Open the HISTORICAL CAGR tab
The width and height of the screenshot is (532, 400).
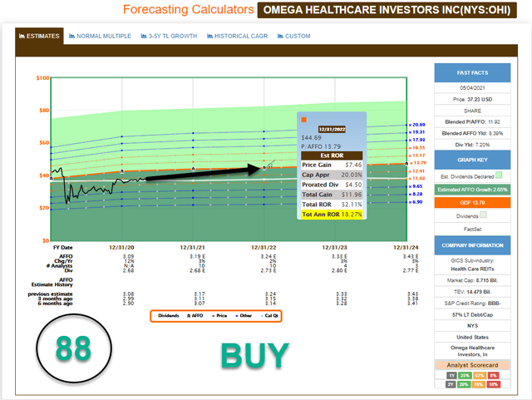(238, 36)
